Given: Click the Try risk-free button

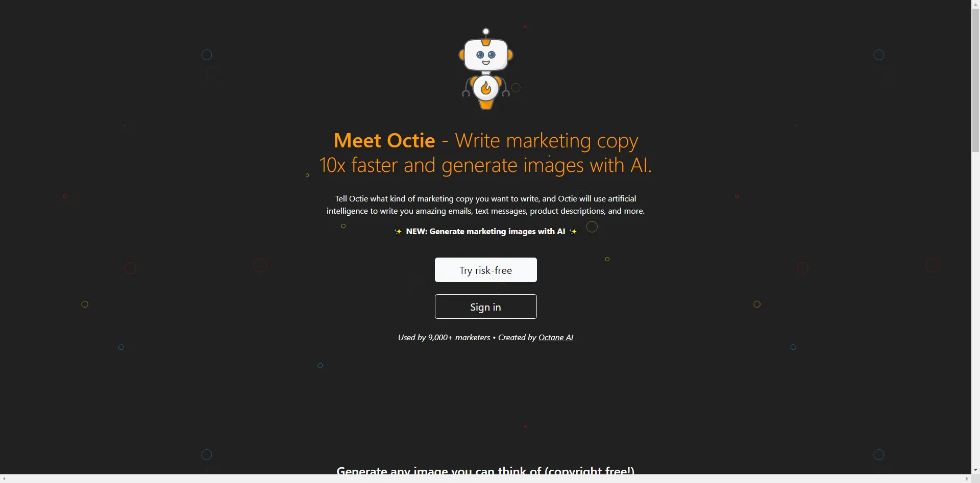Looking at the screenshot, I should [486, 270].
